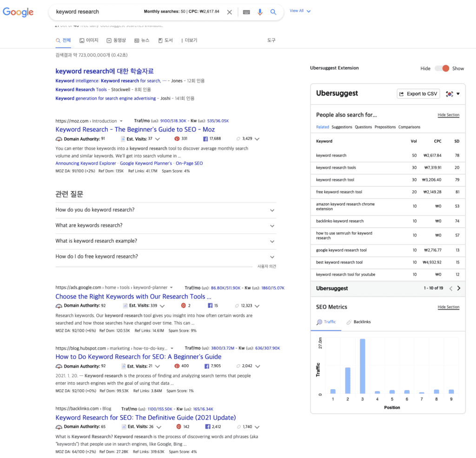Expand chevron next to 2,042 backlinks

coord(258,366)
